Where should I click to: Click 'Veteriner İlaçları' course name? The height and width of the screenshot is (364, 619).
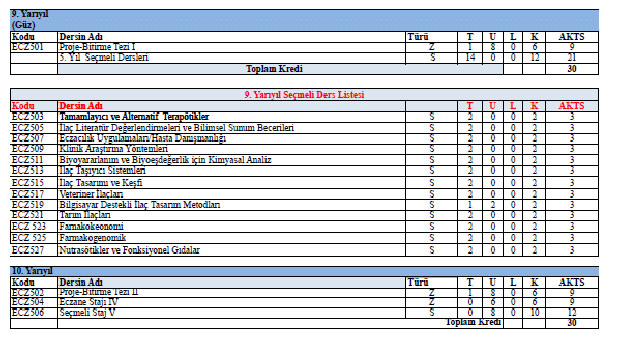click(91, 194)
